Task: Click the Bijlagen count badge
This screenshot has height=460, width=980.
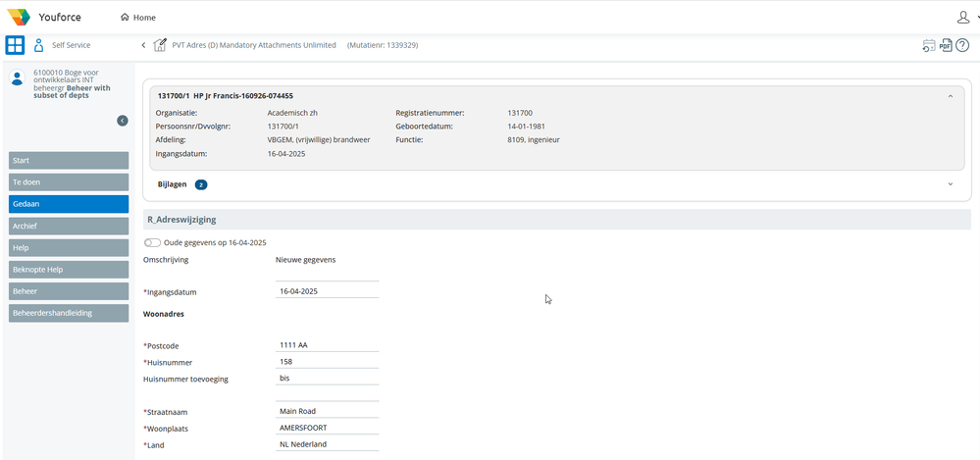Action: click(201, 185)
